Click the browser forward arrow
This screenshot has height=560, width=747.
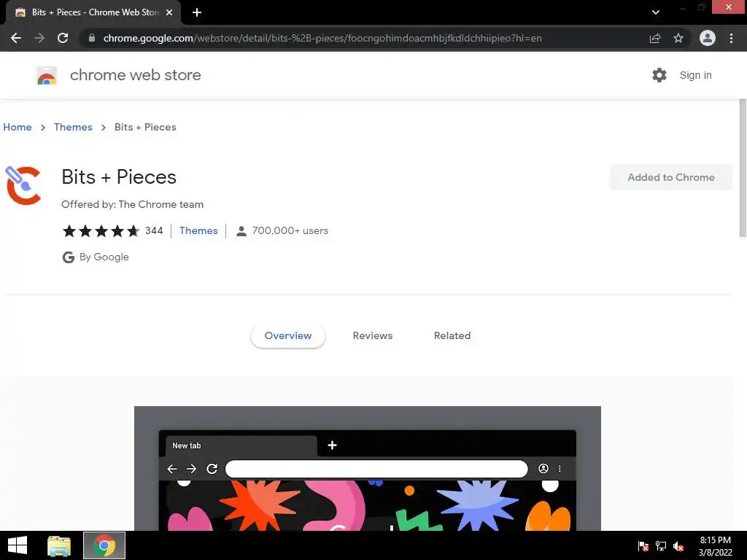39,38
